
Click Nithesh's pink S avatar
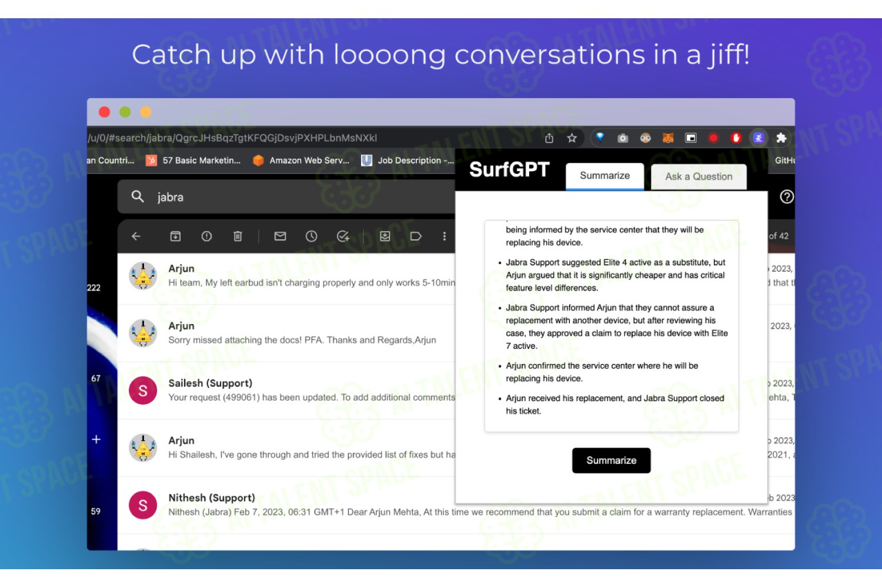click(x=143, y=505)
